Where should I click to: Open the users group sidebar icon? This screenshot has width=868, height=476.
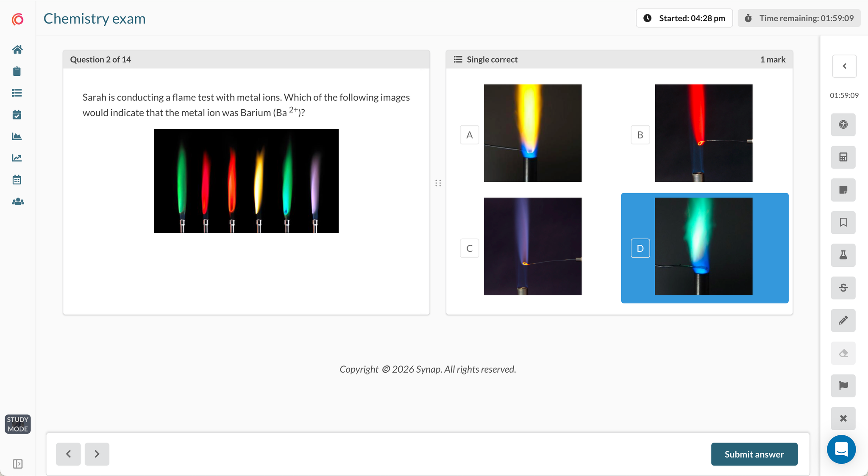pos(18,202)
